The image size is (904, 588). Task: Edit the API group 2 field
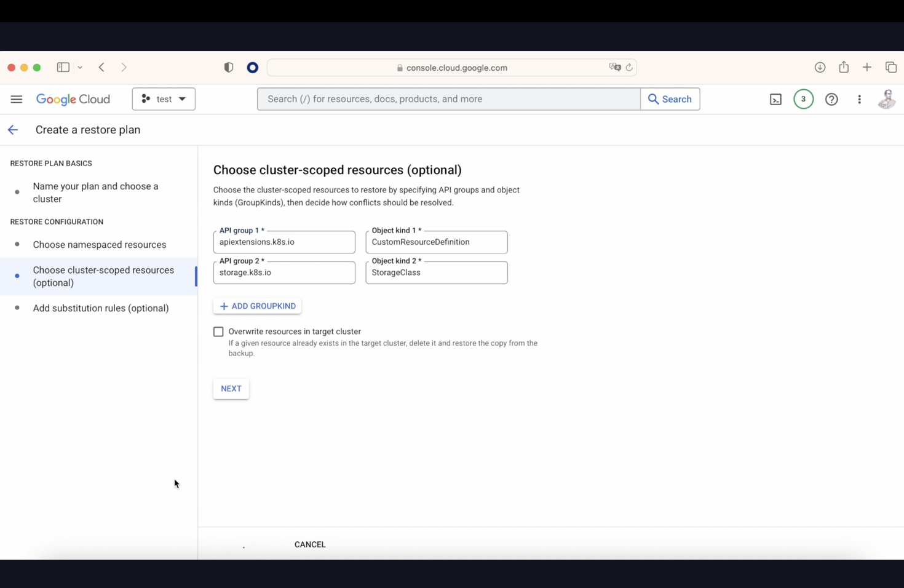[284, 272]
